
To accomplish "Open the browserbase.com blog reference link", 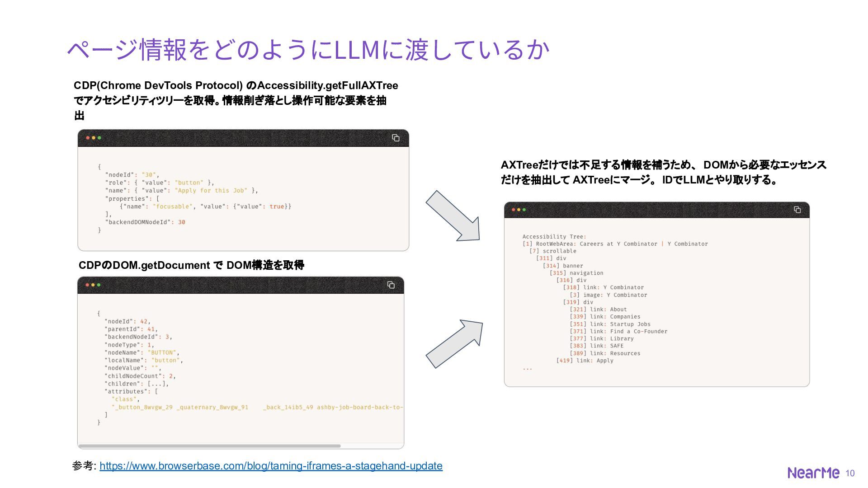I will click(271, 466).
